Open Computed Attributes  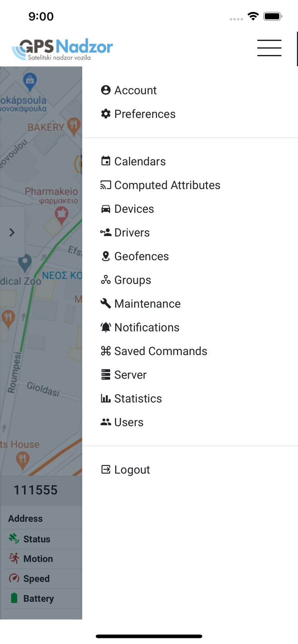[x=167, y=185]
